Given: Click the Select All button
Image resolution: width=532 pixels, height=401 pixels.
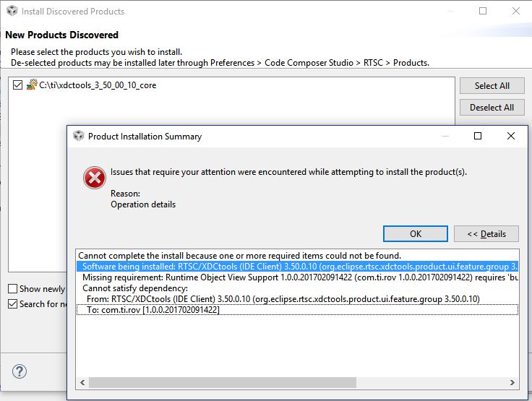Looking at the screenshot, I should pos(492,86).
